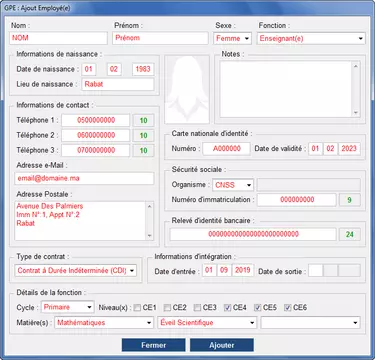
Task: Click the bank RIB digit counter 24
Action: [x=350, y=234]
